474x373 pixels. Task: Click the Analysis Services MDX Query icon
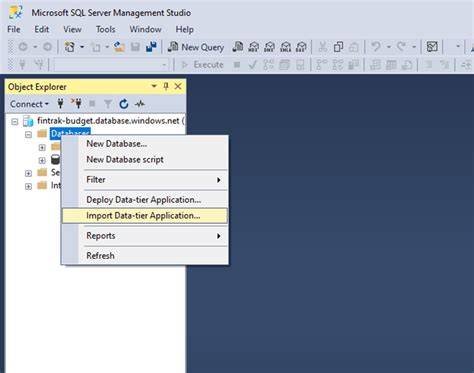point(254,47)
